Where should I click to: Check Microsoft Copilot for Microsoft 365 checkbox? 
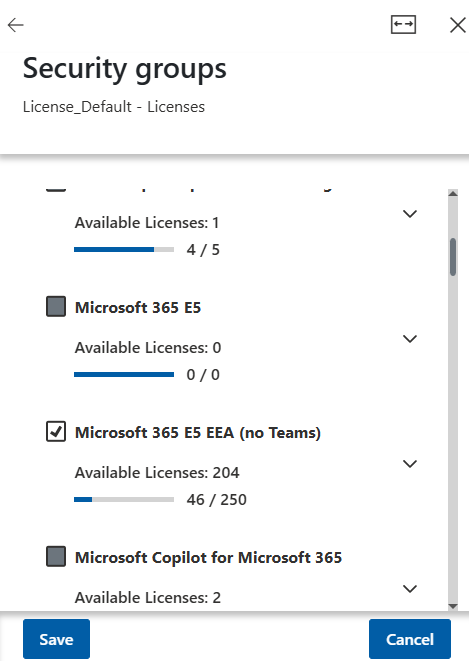pos(56,556)
